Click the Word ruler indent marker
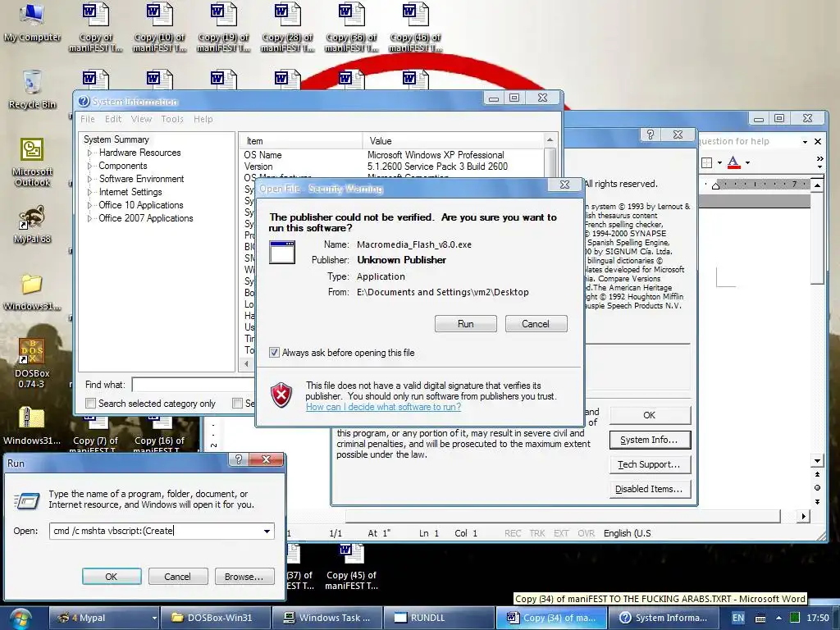Image resolution: width=840 pixels, height=630 pixels. coord(715,185)
